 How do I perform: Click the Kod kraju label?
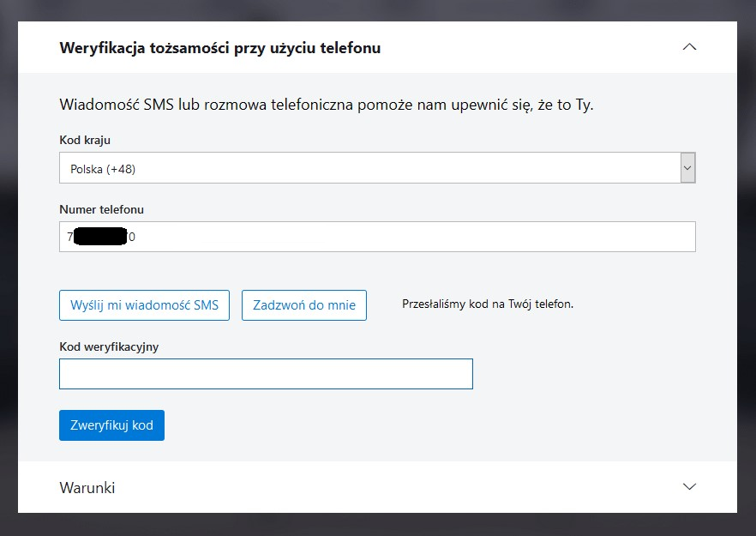pyautogui.click(x=85, y=140)
